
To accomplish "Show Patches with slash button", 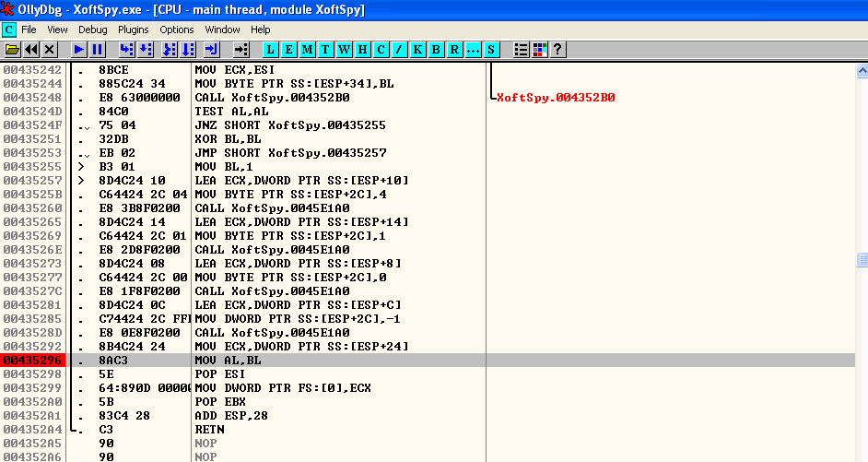I will [x=399, y=49].
